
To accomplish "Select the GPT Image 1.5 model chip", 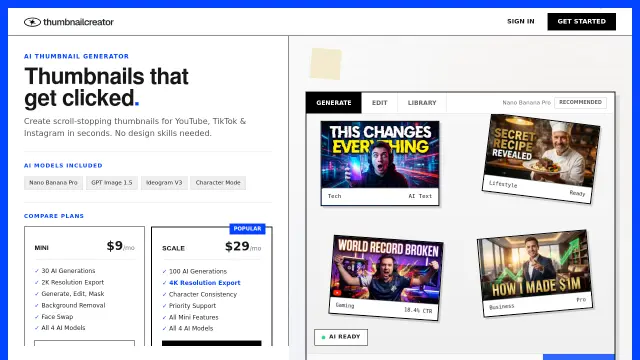I will coord(112,183).
